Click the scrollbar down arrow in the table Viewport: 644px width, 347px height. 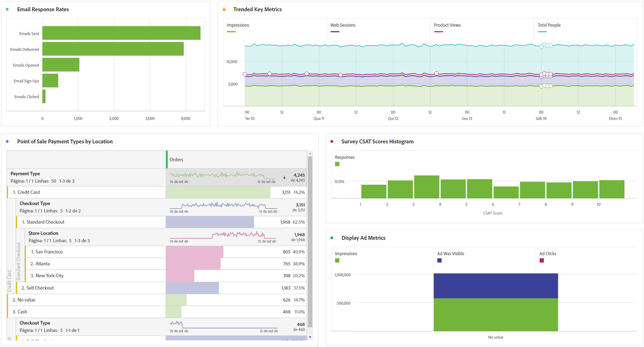[x=310, y=337]
